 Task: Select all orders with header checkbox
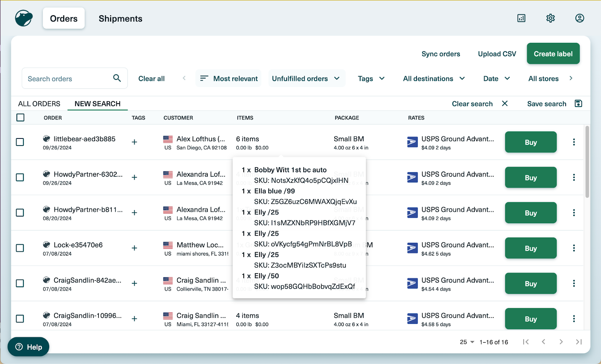(x=20, y=117)
